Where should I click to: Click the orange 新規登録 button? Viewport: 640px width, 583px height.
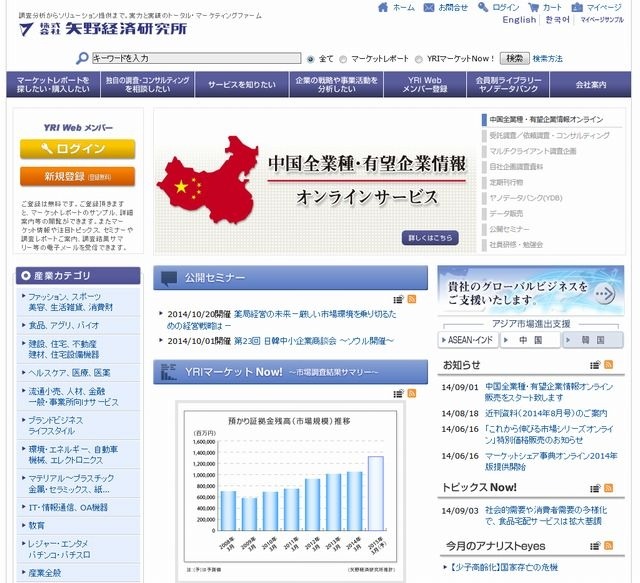coord(78,176)
